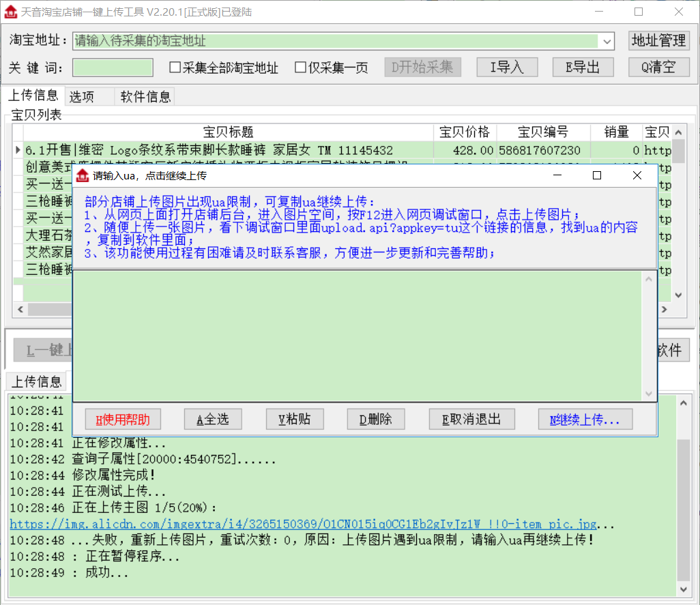Expand the 淘宝地址 dropdown list
This screenshot has width=700, height=605.
pos(607,42)
